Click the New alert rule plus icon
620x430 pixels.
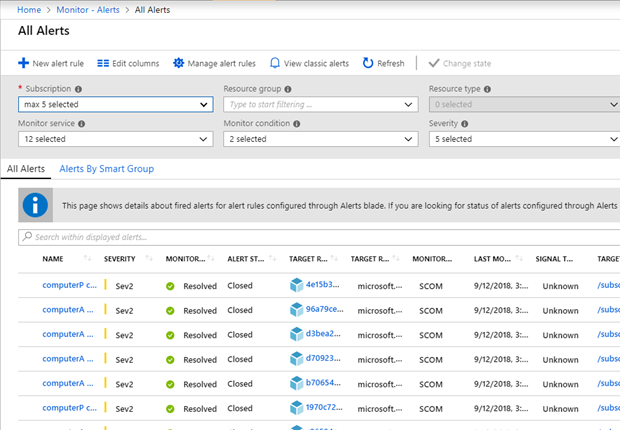click(24, 63)
